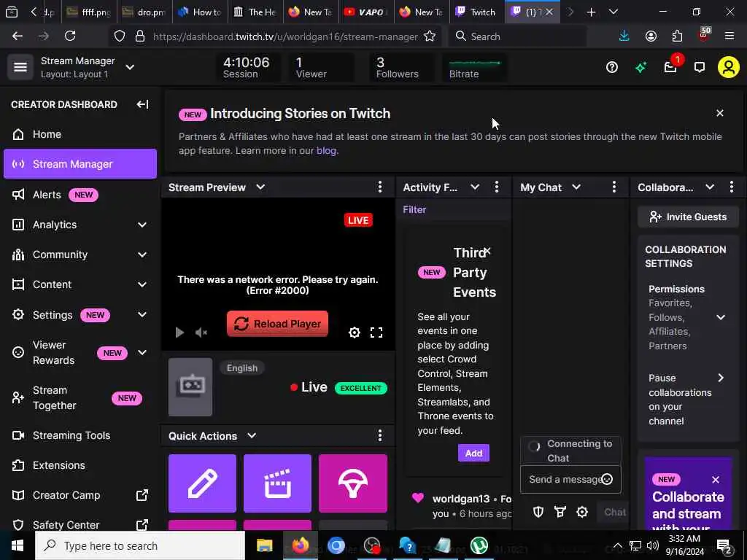Open the Windows Start menu

[18, 545]
